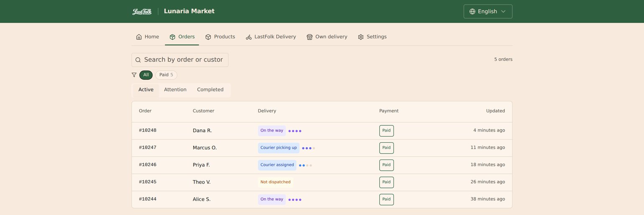Open order #10247
The image size is (644, 215).
(148, 147)
